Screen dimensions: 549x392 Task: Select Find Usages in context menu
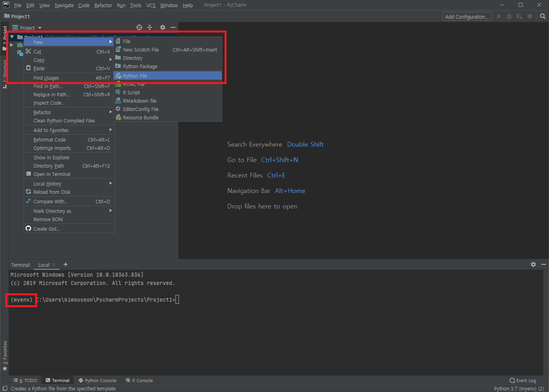[69, 78]
